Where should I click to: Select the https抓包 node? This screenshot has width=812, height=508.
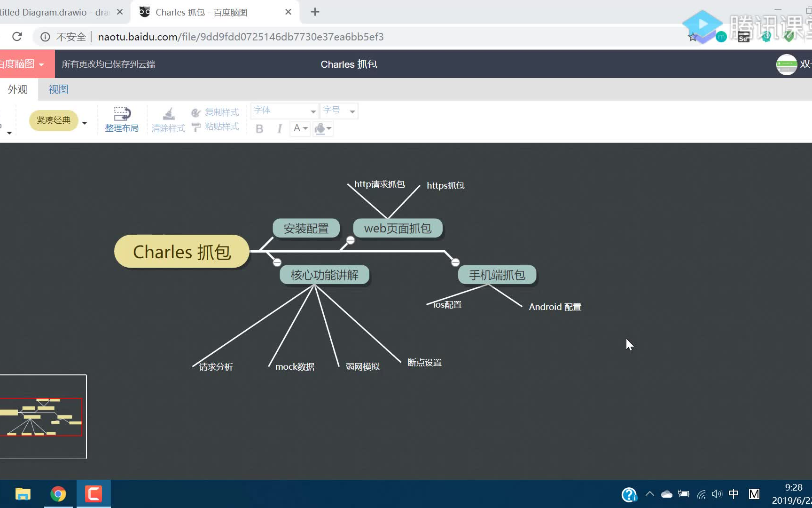[x=445, y=185]
